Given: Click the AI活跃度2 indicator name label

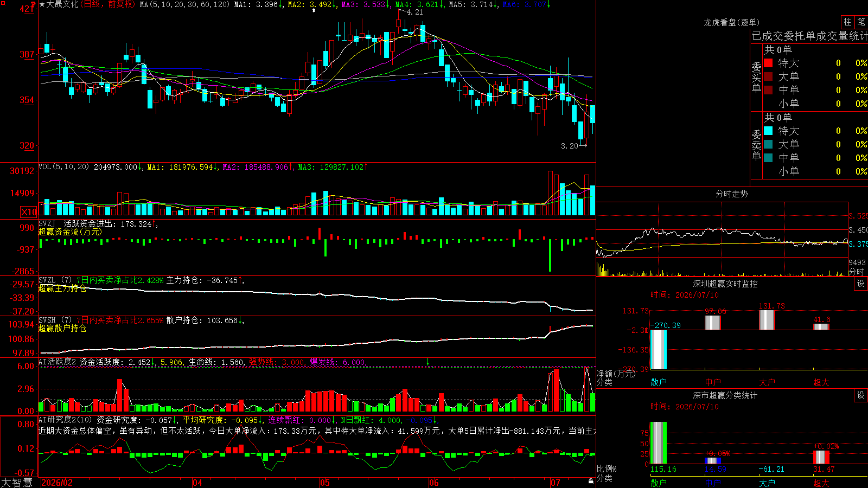Looking at the screenshot, I should [x=58, y=362].
